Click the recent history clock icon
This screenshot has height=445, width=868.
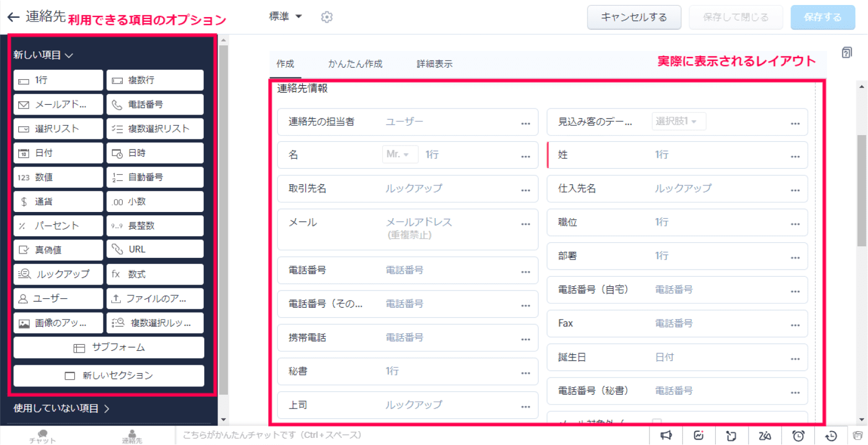pos(830,436)
